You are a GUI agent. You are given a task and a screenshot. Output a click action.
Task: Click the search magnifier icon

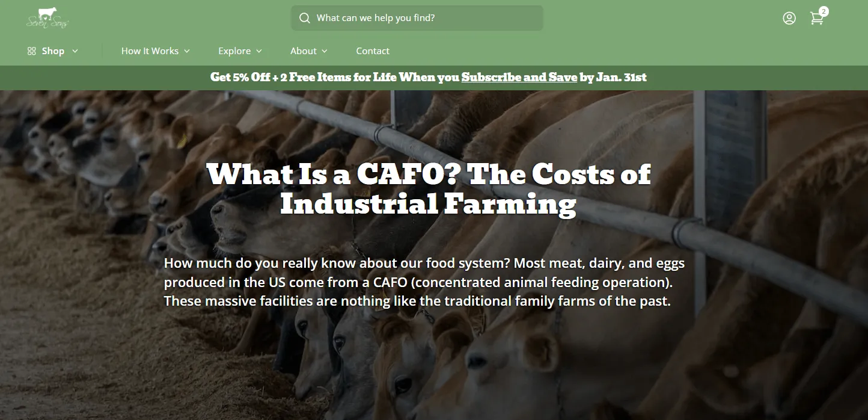(x=305, y=18)
